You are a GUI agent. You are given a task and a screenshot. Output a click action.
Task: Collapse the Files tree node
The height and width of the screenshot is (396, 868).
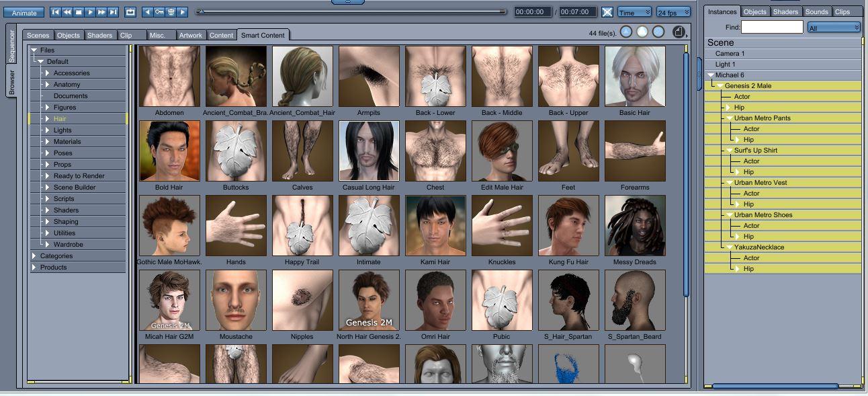[x=34, y=50]
